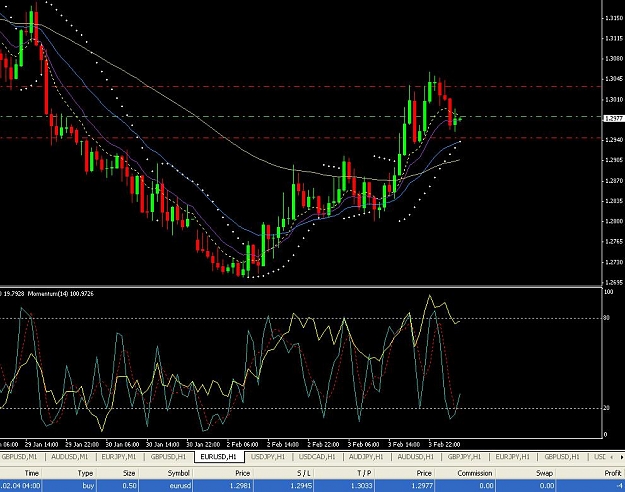Click the Profit column header
The height and width of the screenshot is (492, 625).
click(x=590, y=473)
